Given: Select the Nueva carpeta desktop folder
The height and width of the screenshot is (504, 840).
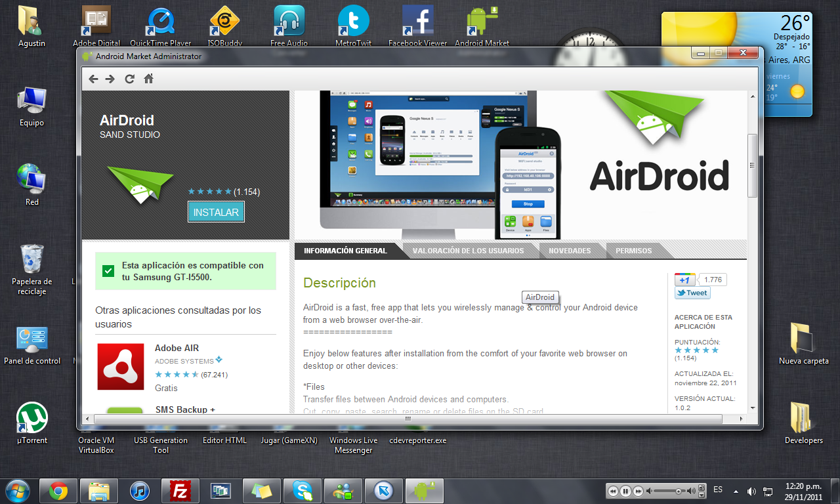Looking at the screenshot, I should click(803, 344).
